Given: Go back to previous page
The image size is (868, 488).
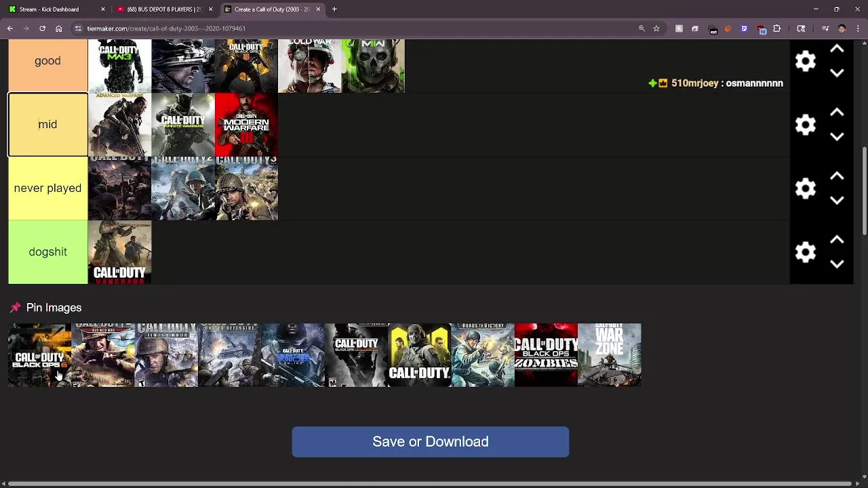Looking at the screenshot, I should tap(10, 28).
